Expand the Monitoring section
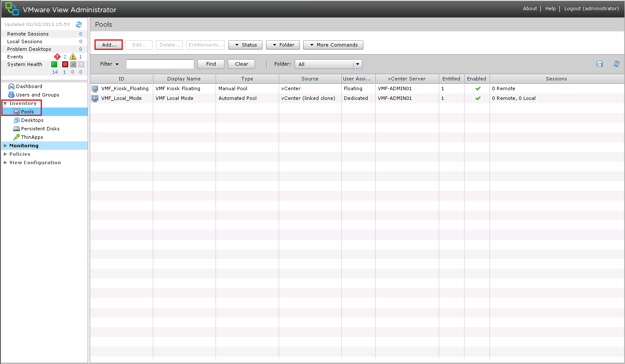The image size is (625, 364). coord(24,145)
